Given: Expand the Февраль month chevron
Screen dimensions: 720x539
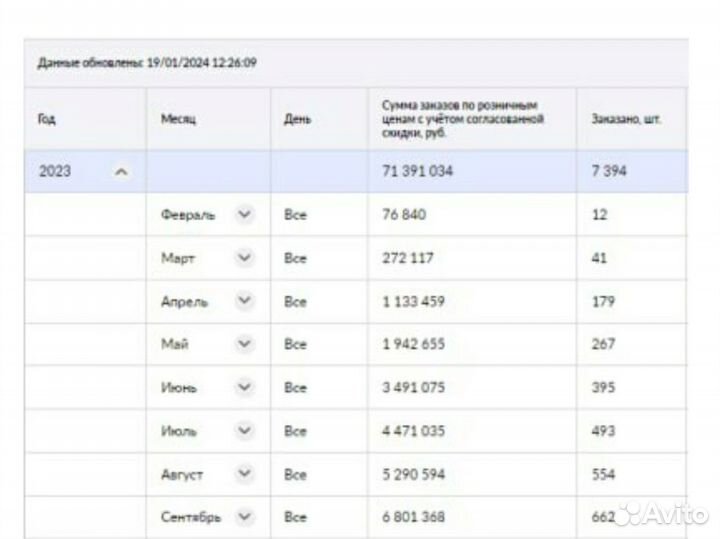Looking at the screenshot, I should [x=244, y=215].
